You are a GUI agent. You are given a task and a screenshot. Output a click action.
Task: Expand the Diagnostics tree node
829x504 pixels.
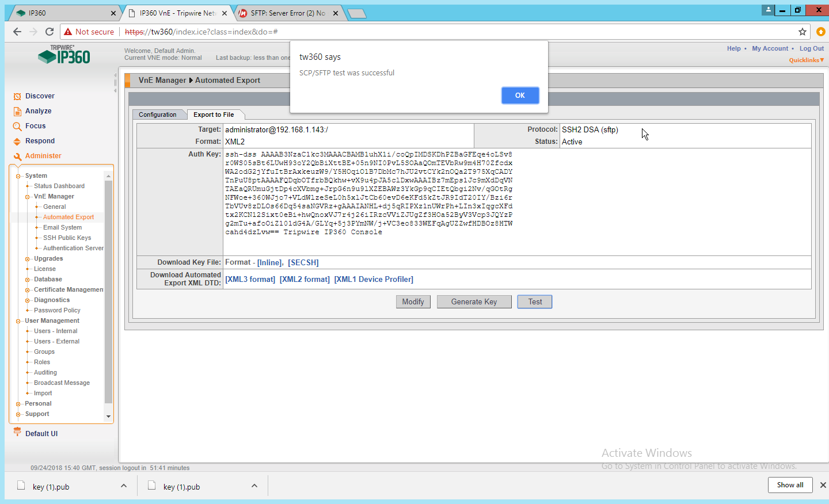[28, 300]
